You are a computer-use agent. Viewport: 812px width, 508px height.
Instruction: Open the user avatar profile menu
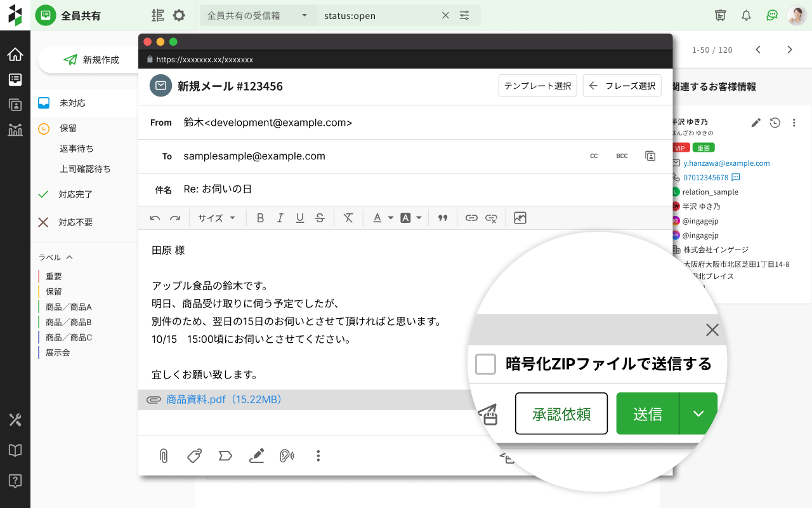(797, 15)
